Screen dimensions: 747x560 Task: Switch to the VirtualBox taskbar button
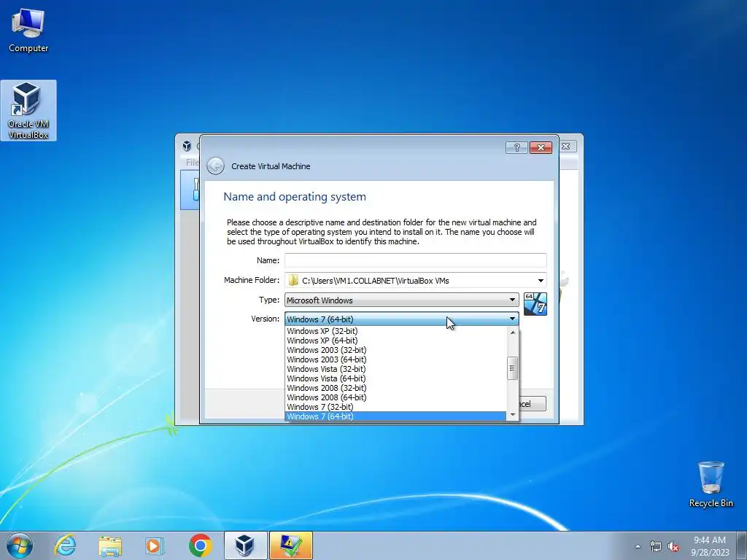[245, 545]
